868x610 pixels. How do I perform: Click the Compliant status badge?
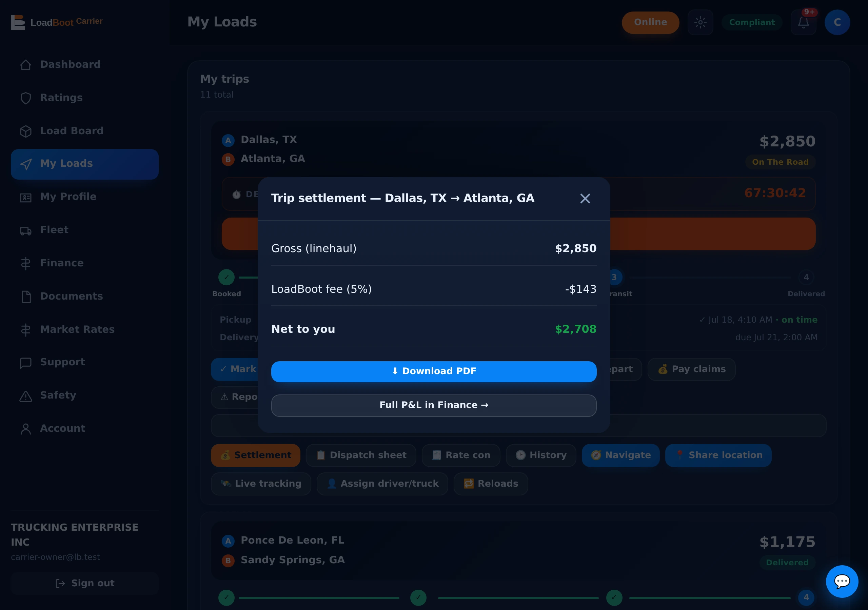pyautogui.click(x=752, y=22)
